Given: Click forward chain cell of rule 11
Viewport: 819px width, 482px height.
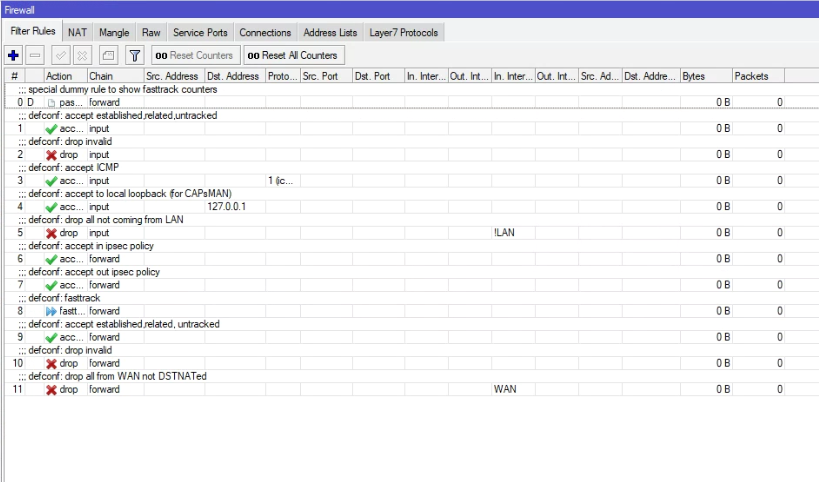Looking at the screenshot, I should tap(115, 389).
